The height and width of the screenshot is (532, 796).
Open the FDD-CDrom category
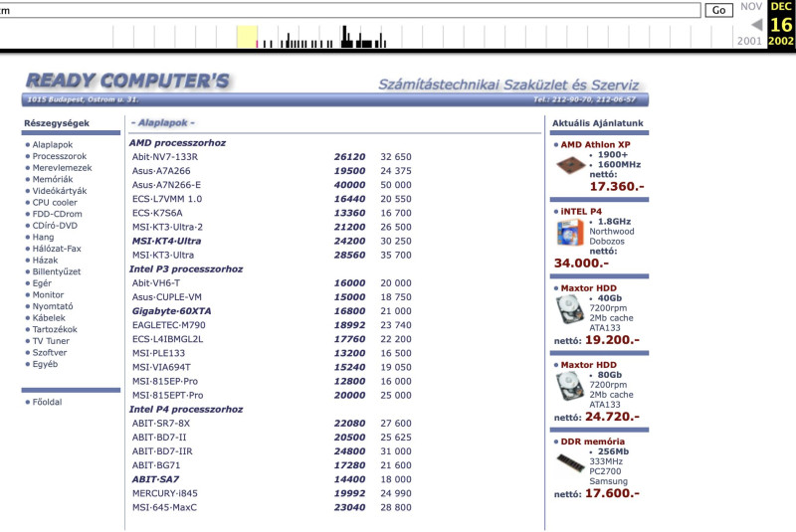click(x=57, y=214)
